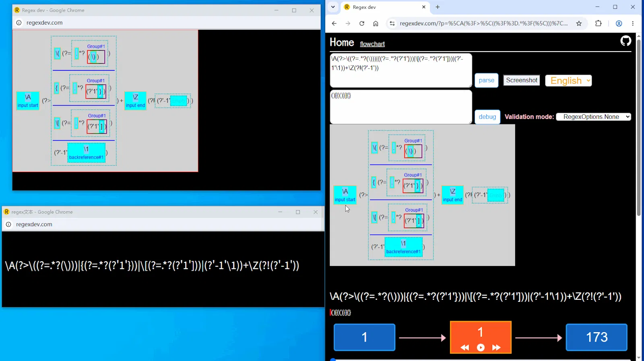The height and width of the screenshot is (361, 644).
Task: Click the address bar URL
Action: [483, 23]
